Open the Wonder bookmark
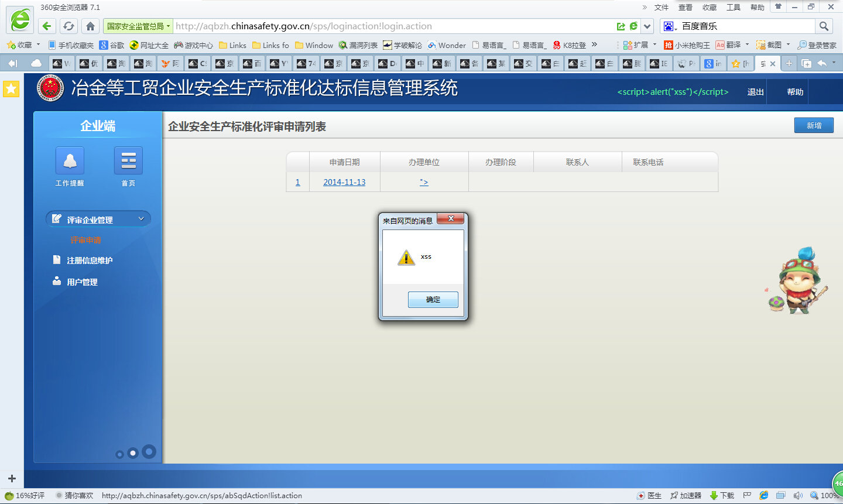 [x=447, y=45]
